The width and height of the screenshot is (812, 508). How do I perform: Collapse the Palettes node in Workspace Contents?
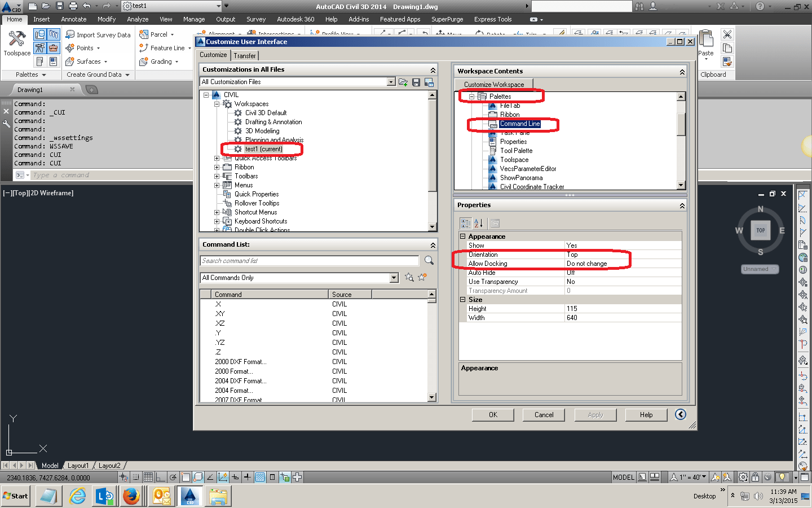point(471,97)
